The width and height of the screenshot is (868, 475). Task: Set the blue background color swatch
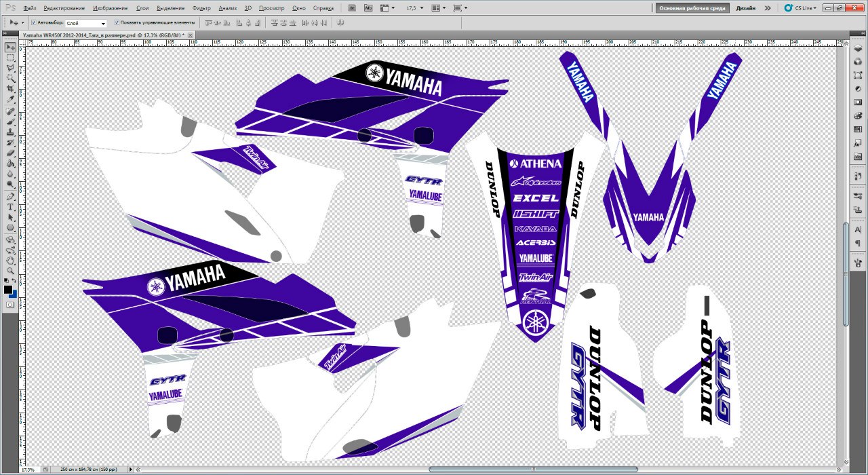pyautogui.click(x=14, y=294)
